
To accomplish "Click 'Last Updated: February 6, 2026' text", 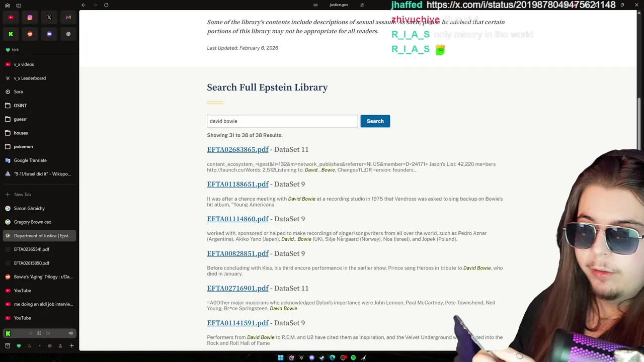I will [x=243, y=48].
